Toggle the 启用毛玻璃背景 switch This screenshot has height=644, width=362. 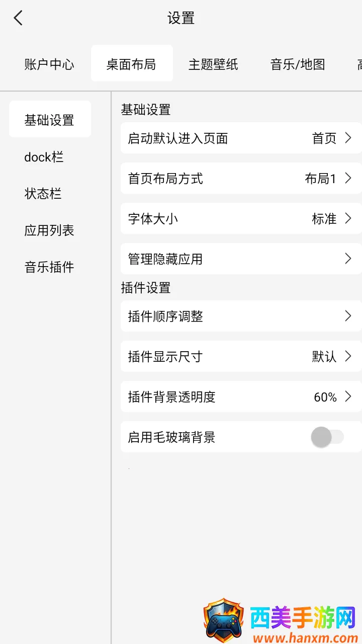click(327, 437)
